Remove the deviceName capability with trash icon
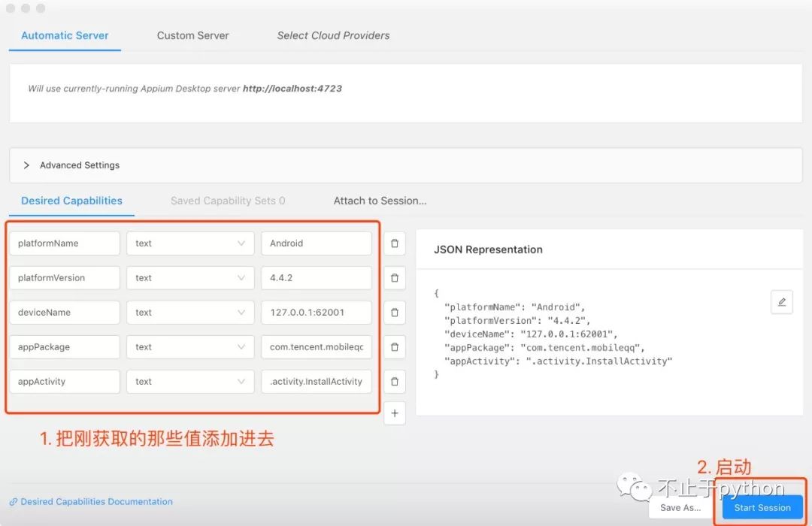812x526 pixels. point(395,313)
